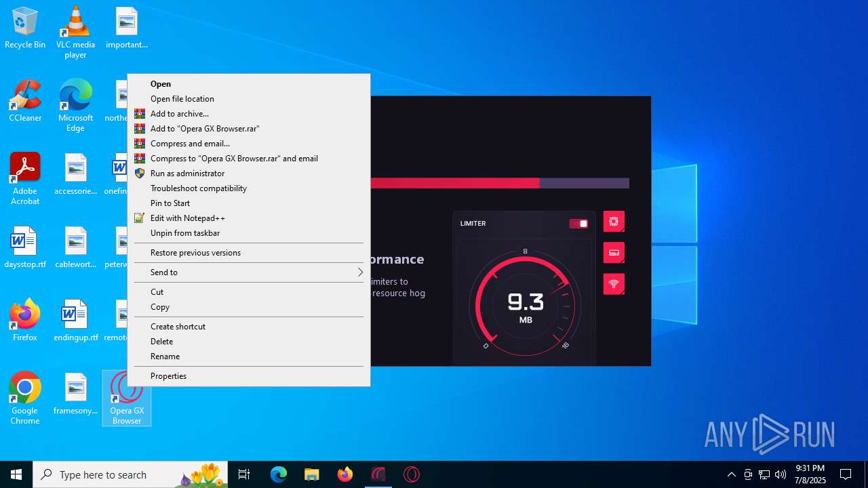This screenshot has width=868, height=488.
Task: Open the notification center icon
Action: [846, 474]
